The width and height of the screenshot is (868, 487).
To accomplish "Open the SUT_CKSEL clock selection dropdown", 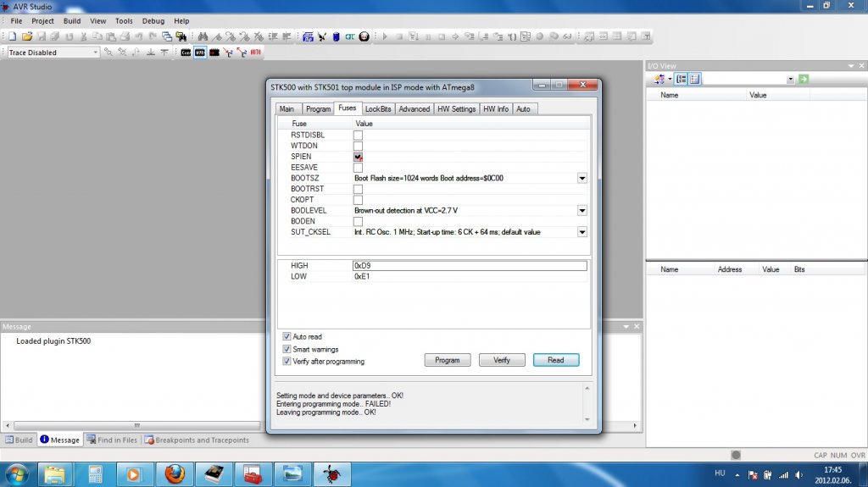I will click(581, 232).
